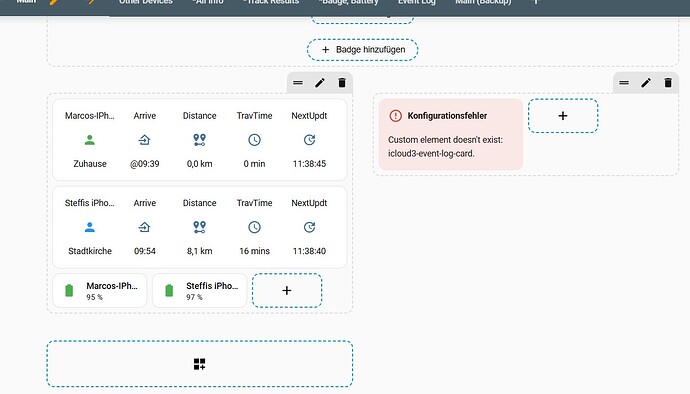
Task: Click the Zuhause location value
Action: [90, 164]
